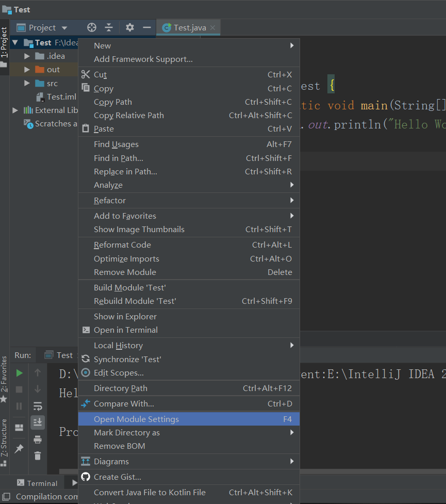Select Optimize Imports
The image size is (446, 504).
(189, 259)
